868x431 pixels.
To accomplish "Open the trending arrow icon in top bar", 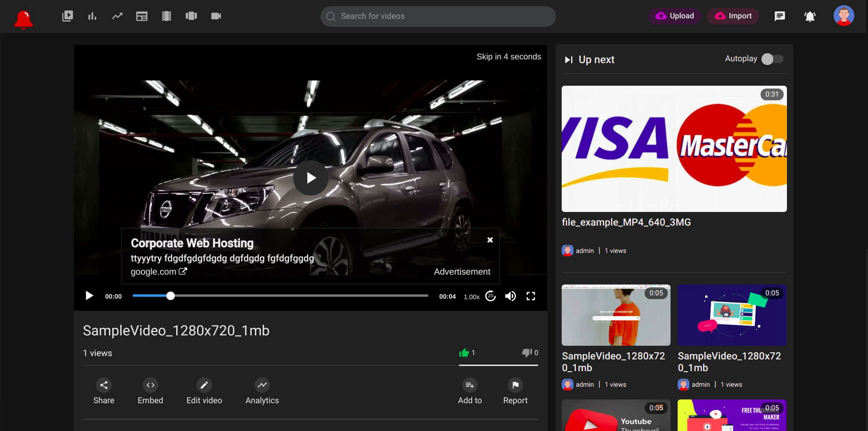I will (x=117, y=16).
